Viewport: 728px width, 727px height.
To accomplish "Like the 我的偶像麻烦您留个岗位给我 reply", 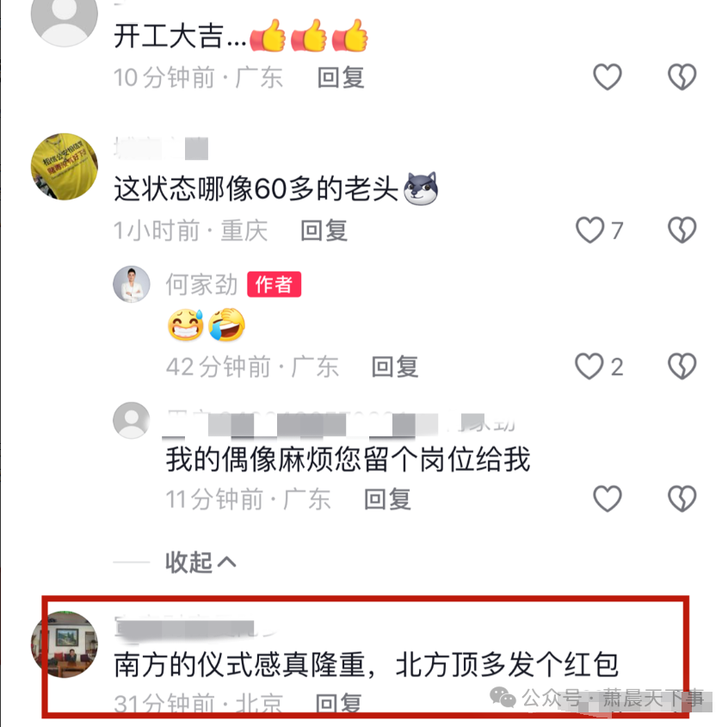I will pos(608,499).
